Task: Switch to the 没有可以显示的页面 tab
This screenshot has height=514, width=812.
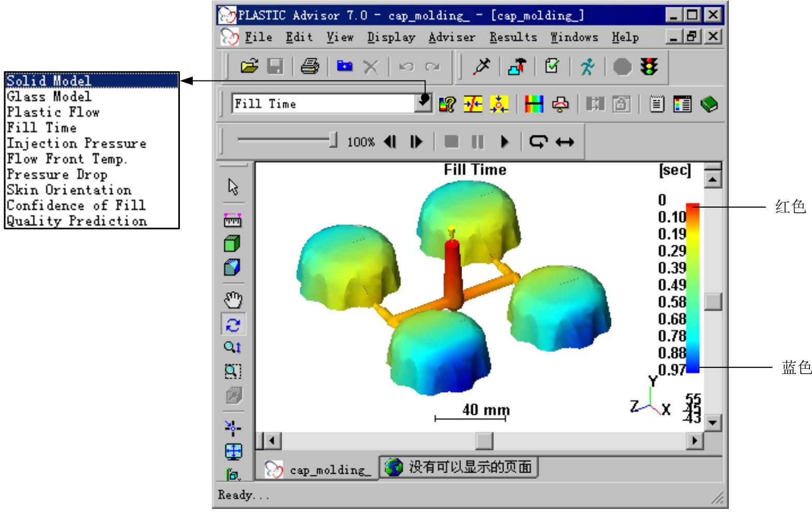Action: pos(459,467)
